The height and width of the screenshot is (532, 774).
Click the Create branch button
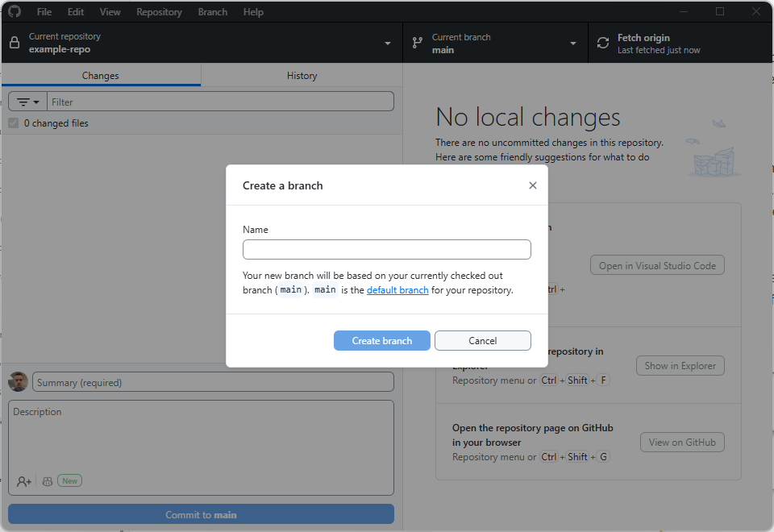coord(382,341)
